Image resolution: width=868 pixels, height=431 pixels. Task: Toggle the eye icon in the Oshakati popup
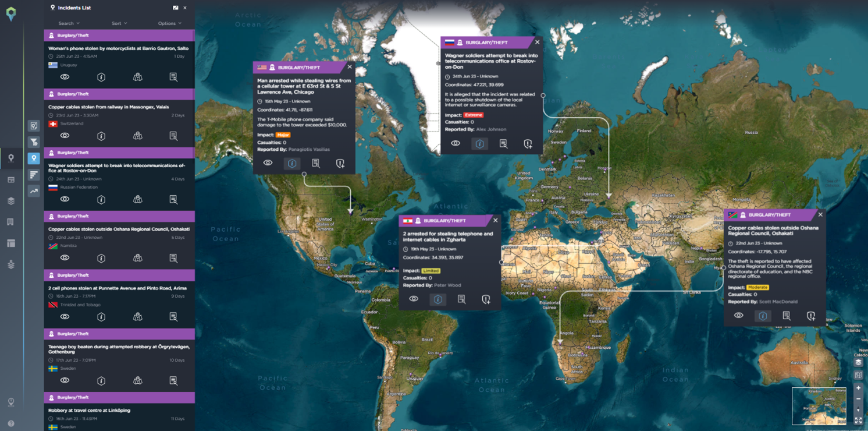(738, 315)
